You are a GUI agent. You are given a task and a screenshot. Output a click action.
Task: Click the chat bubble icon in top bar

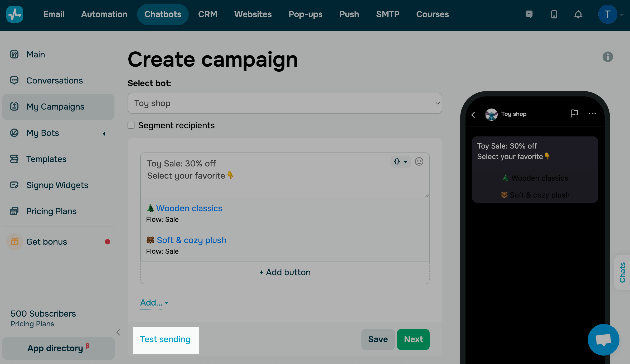[x=529, y=14]
